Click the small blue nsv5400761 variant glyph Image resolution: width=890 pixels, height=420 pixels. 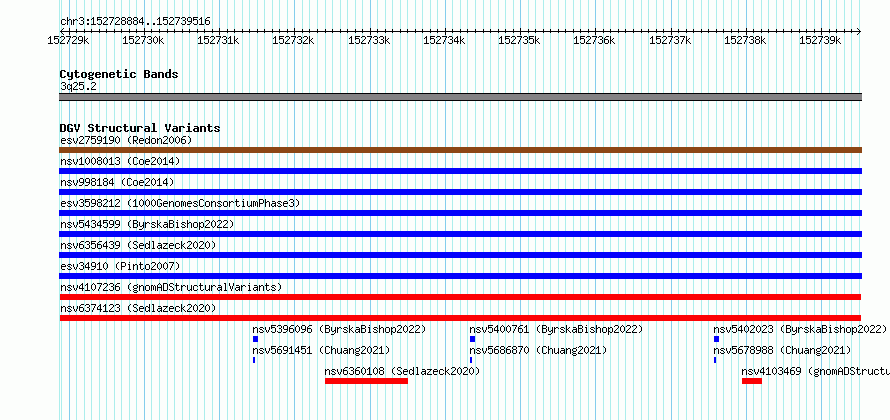click(472, 339)
